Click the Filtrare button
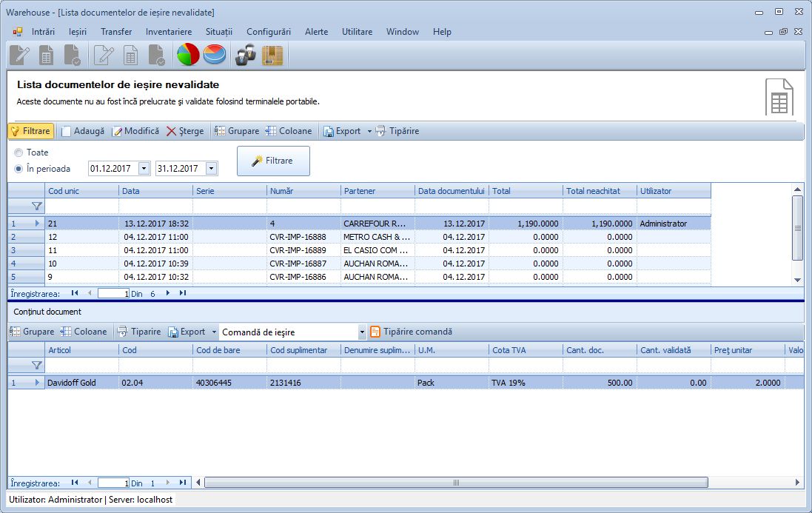 pos(273,161)
